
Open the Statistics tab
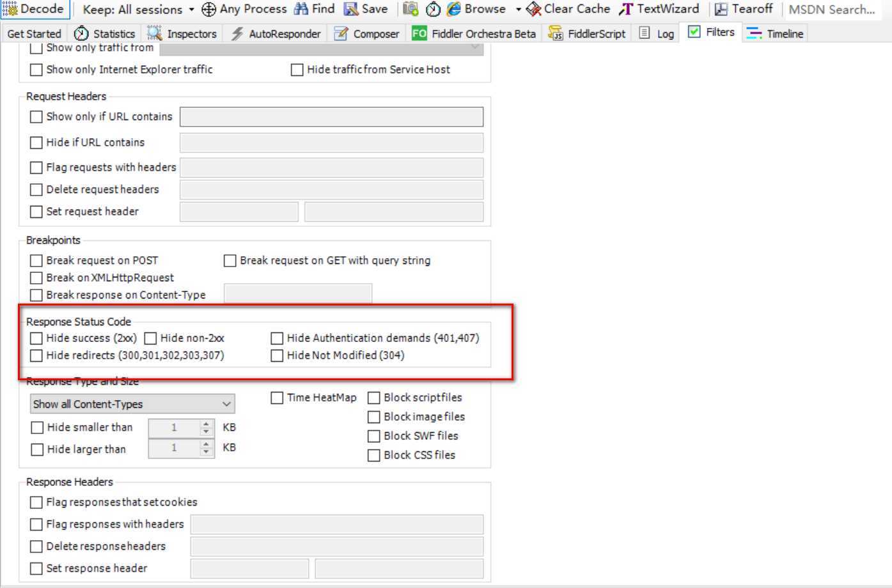tap(104, 33)
